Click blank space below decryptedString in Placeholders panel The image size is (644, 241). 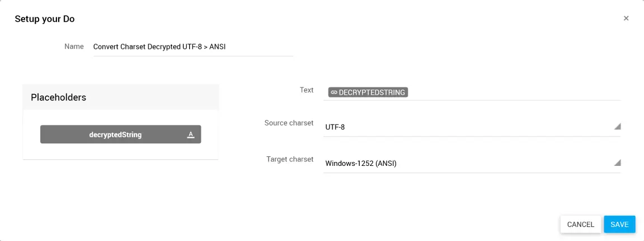[x=120, y=152]
